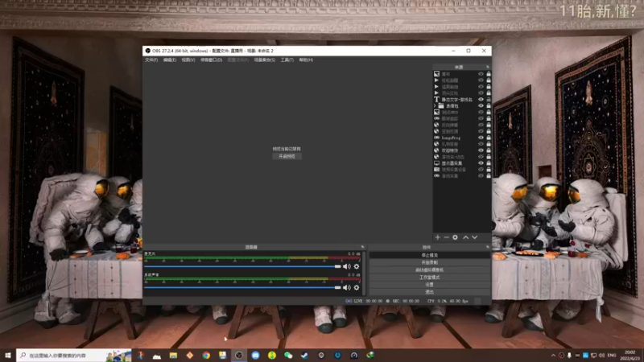This screenshot has height=362, width=644.
Task: Click the monitor icon of 显示器采集 source
Action: click(436, 163)
